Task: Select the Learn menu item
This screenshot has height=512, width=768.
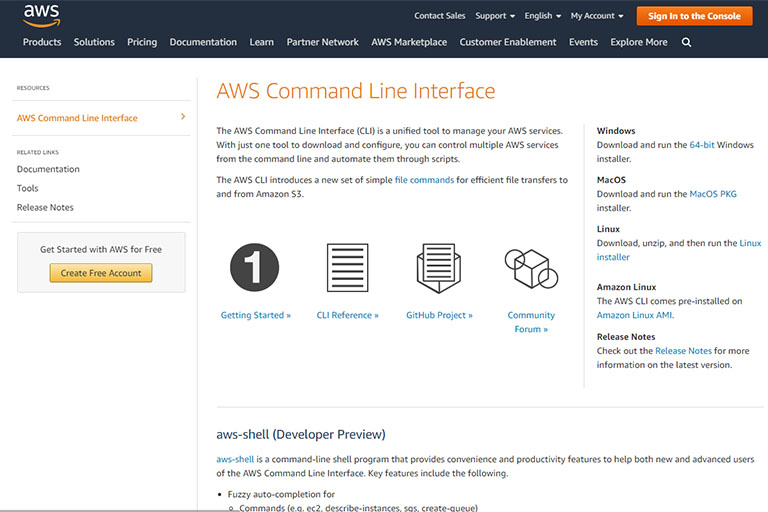Action: [262, 42]
